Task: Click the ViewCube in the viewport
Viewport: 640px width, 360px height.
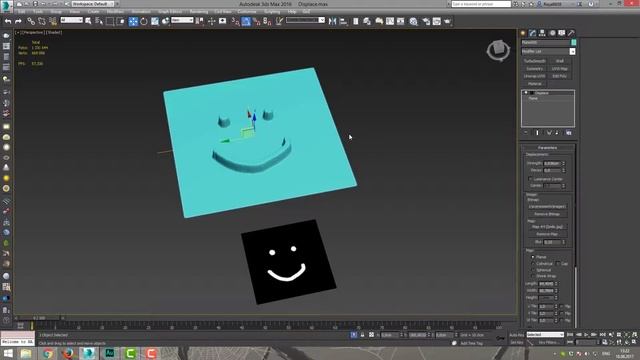Action: pos(498,50)
